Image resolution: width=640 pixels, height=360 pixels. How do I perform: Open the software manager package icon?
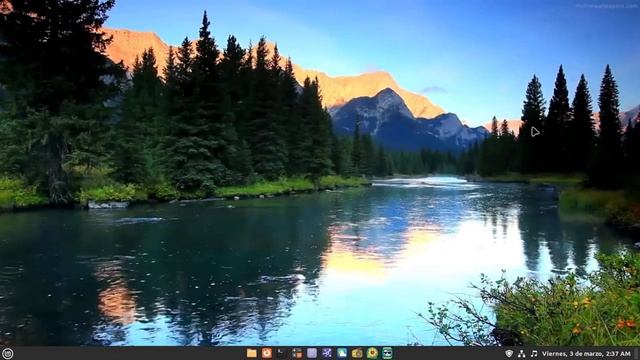pyautogui.click(x=297, y=353)
